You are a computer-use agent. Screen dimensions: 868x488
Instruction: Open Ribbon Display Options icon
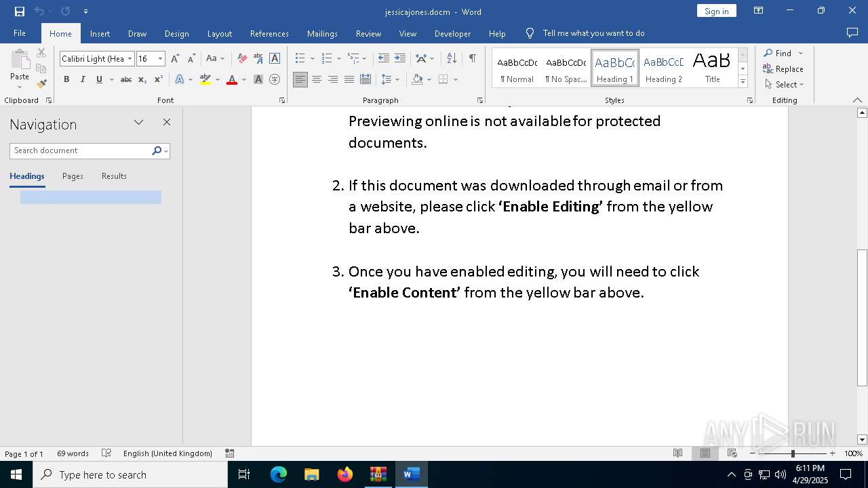click(759, 11)
